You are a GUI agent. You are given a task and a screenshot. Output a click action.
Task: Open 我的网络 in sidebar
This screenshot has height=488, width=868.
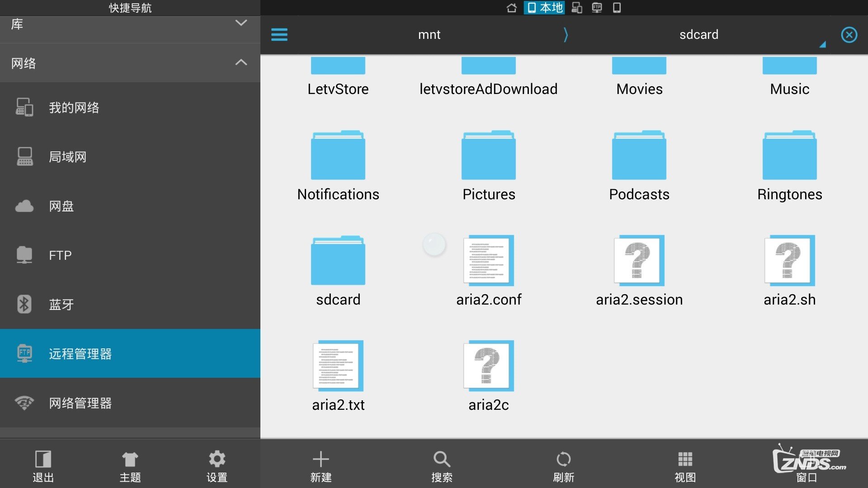[x=130, y=108]
